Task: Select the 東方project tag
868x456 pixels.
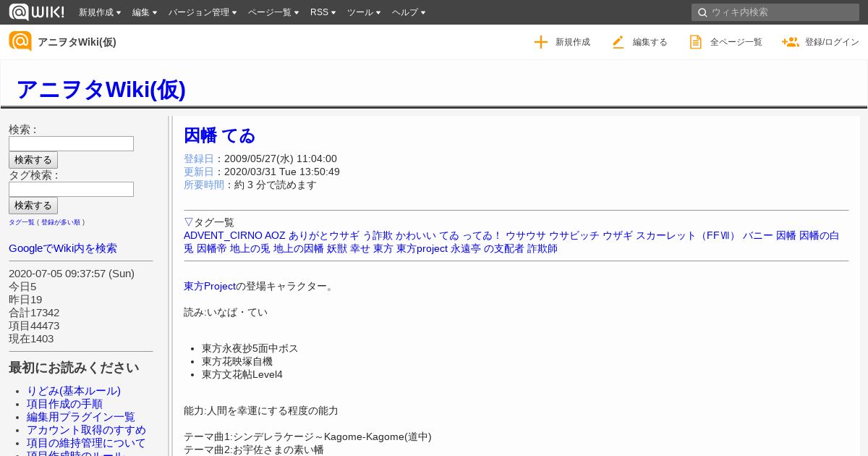Action: 422,248
